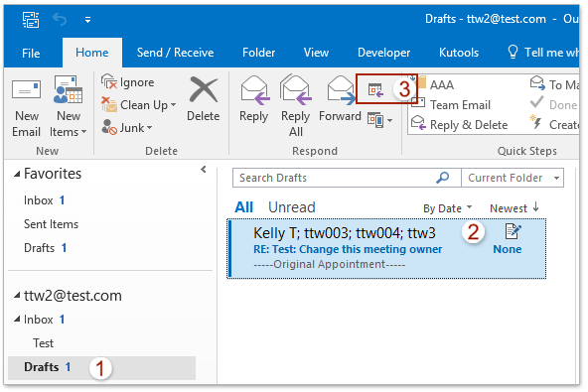Open the Clean Up dropdown
Image resolution: width=588 pixels, height=392 pixels.
(139, 105)
